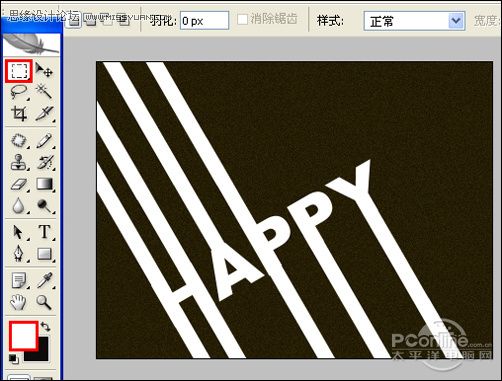Viewport: 502px width, 381px height.
Task: Select the Rectangular Marquee tool
Action: pyautogui.click(x=19, y=71)
